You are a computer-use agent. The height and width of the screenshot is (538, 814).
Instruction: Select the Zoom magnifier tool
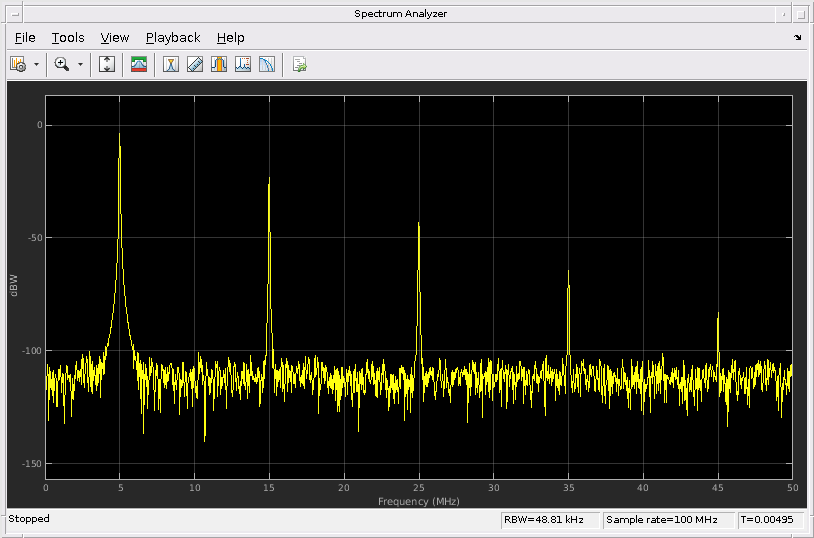coord(61,64)
